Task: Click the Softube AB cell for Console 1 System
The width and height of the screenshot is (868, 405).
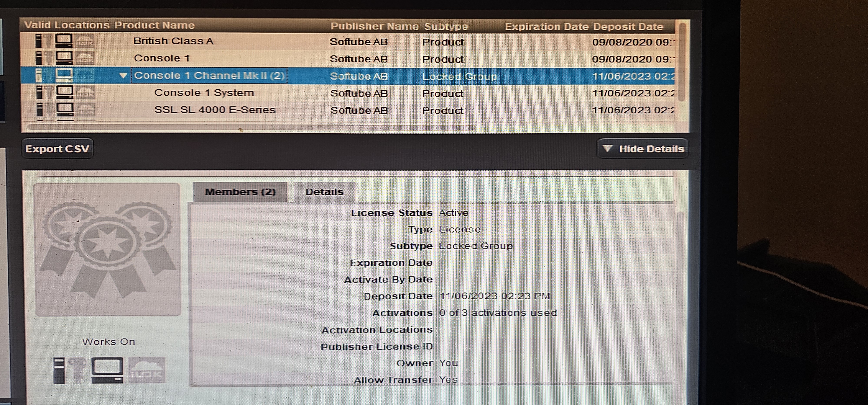Action: coord(359,93)
